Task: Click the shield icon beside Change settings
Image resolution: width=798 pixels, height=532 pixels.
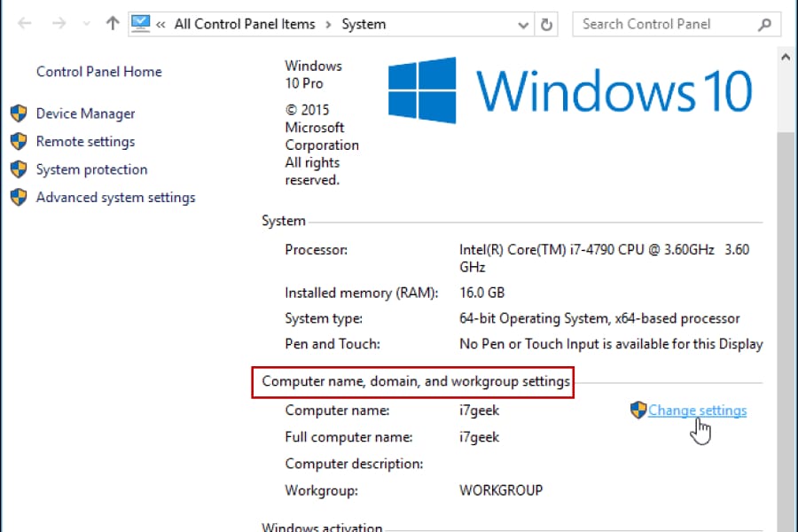Action: click(638, 410)
